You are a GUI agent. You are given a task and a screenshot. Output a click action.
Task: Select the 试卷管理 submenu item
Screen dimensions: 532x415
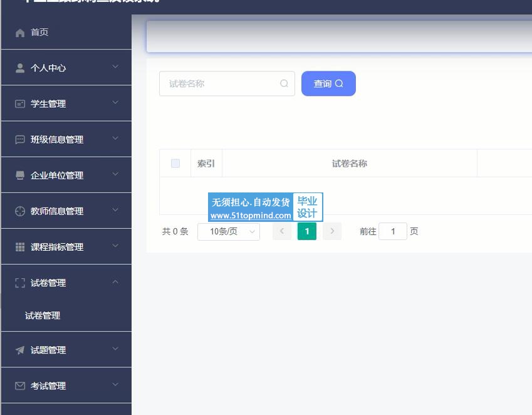tap(43, 315)
